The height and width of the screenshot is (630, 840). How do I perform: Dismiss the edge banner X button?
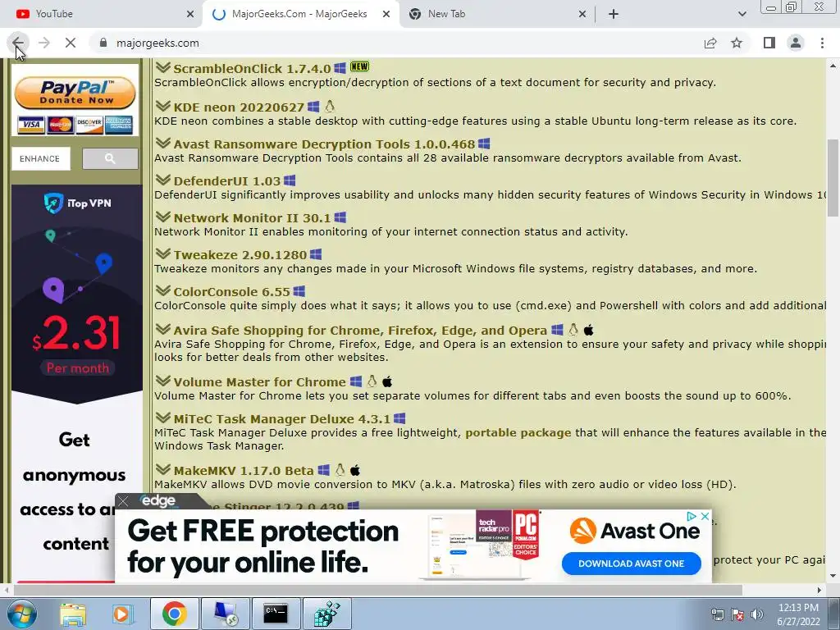point(123,501)
